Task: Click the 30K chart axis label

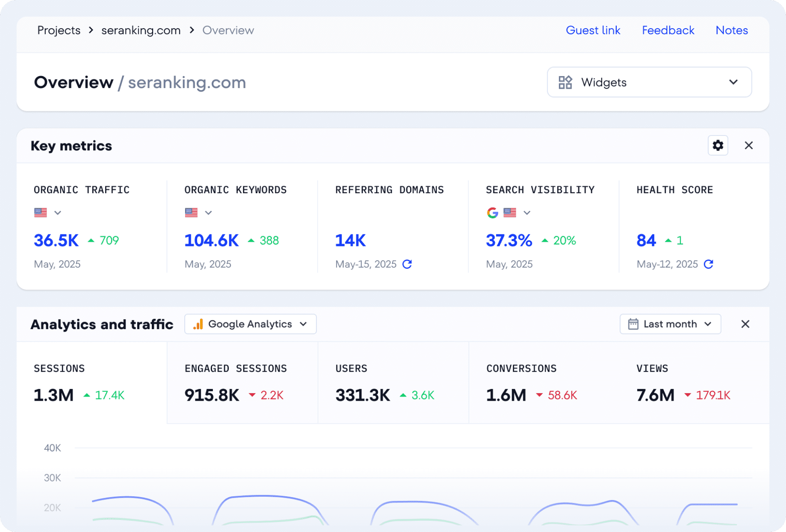Action: [x=52, y=478]
